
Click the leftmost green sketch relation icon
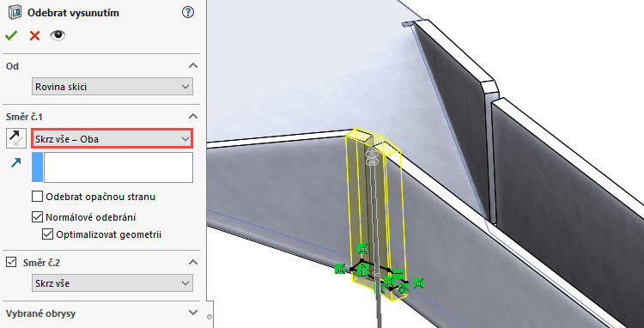tap(340, 269)
